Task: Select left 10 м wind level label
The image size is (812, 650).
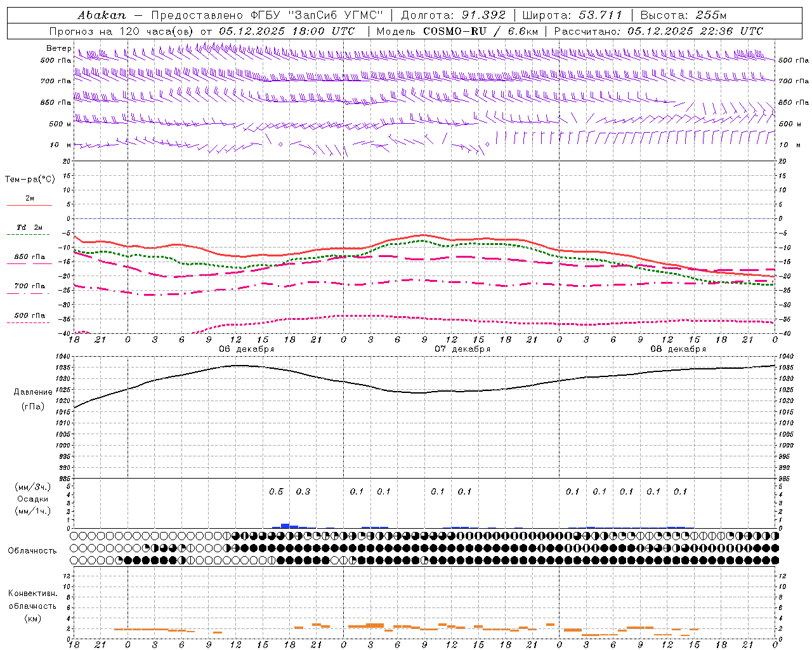Action: 61,145
